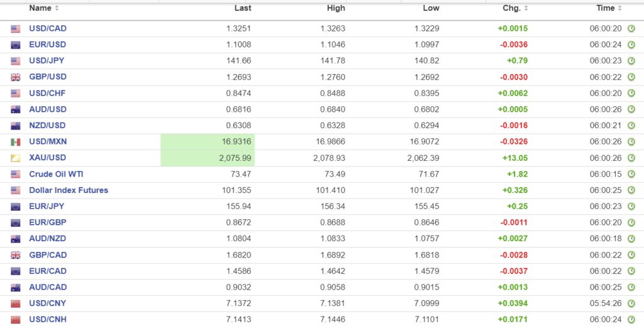Click the China flag icon beside USD/CNY

[16, 303]
